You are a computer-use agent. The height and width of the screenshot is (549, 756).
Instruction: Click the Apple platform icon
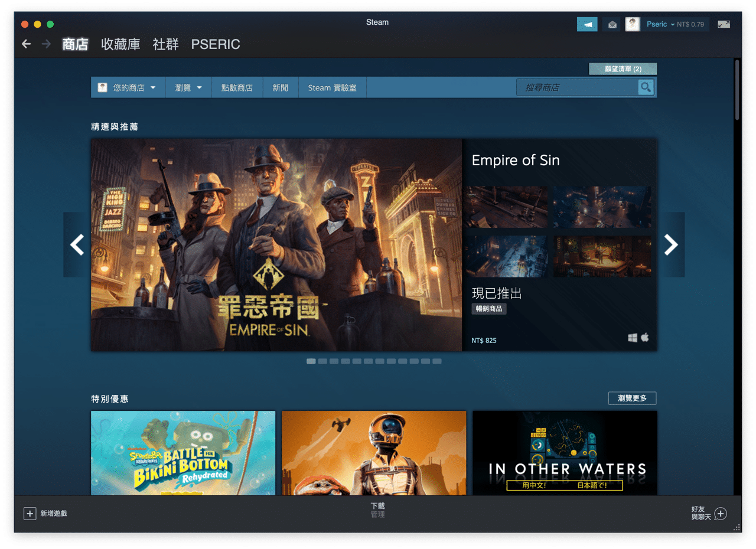click(645, 337)
